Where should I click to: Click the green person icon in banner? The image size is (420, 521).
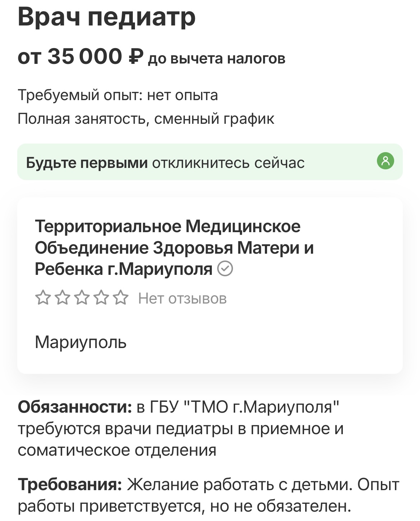[386, 161]
